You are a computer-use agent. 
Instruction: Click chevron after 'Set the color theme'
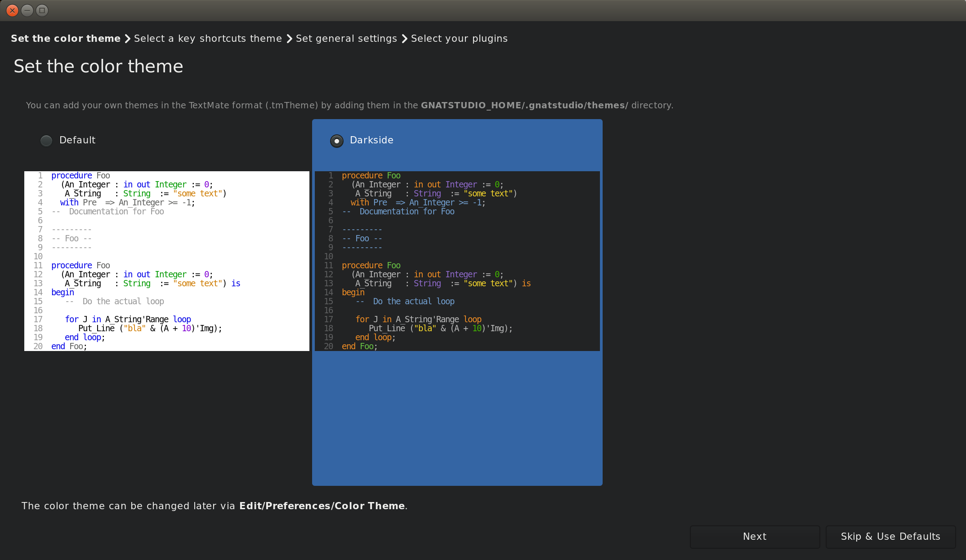pos(127,39)
